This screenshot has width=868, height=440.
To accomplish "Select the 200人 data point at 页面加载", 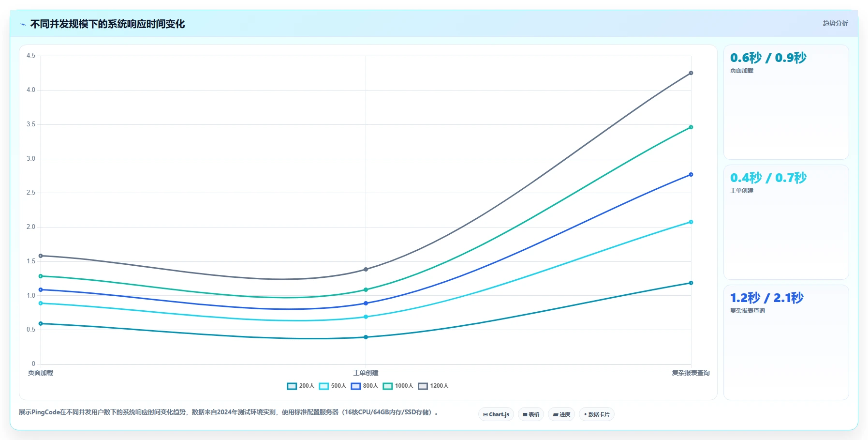I will (x=41, y=324).
